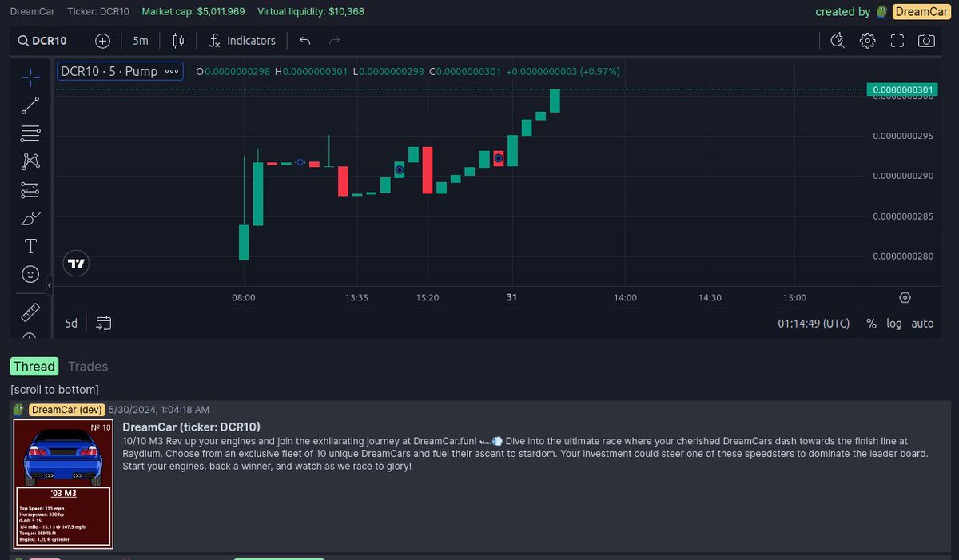Screen dimensions: 959x560
Task: Take a chart snapshot with camera
Action: (926, 41)
